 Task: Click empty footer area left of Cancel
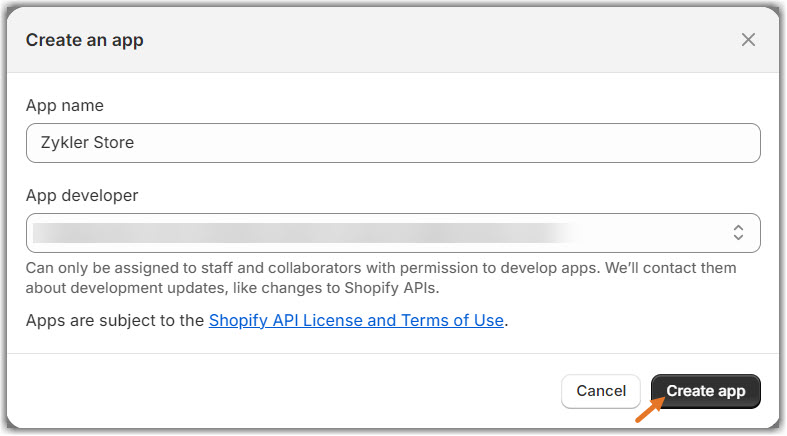280,391
